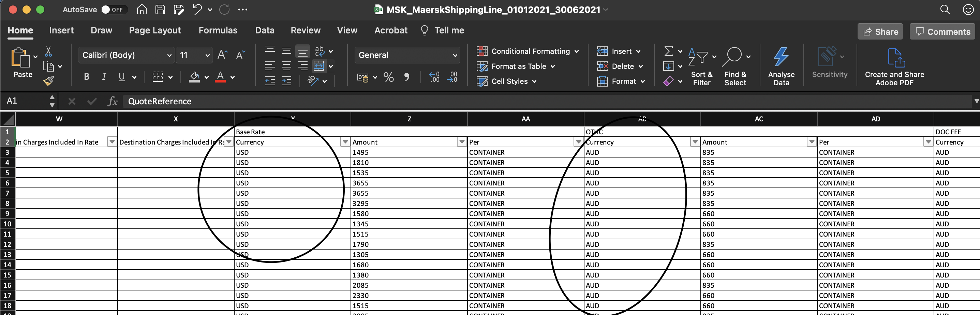Open Cell Styles menu

click(506, 81)
